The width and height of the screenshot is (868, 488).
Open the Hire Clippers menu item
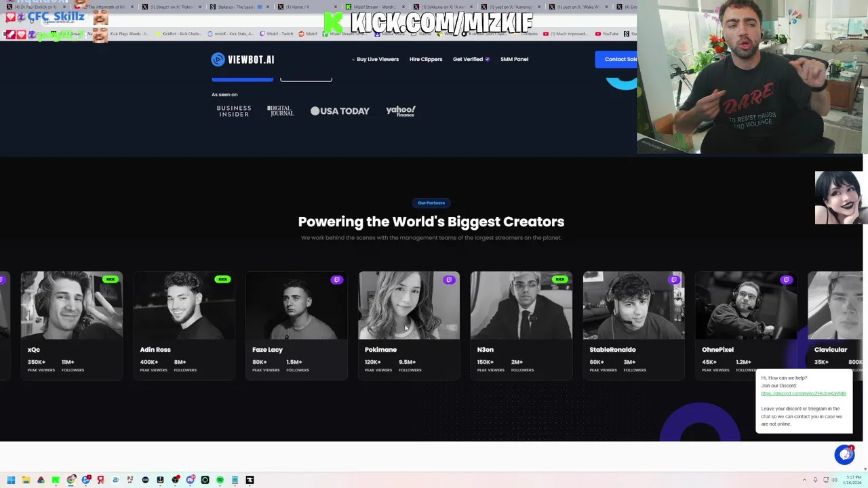tap(426, 59)
